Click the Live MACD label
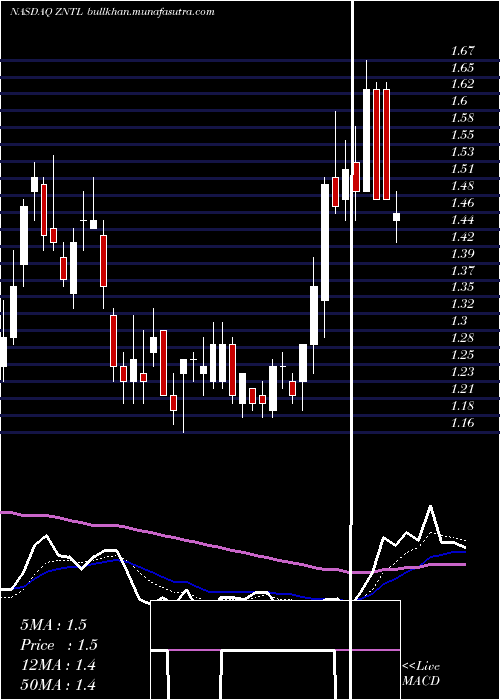500x700 pixels. pos(421,673)
